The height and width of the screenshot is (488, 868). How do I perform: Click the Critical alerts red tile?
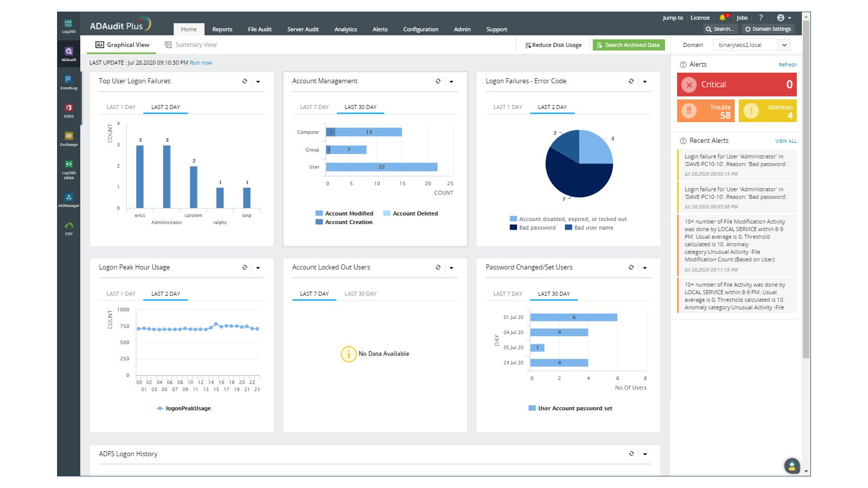[x=737, y=85]
